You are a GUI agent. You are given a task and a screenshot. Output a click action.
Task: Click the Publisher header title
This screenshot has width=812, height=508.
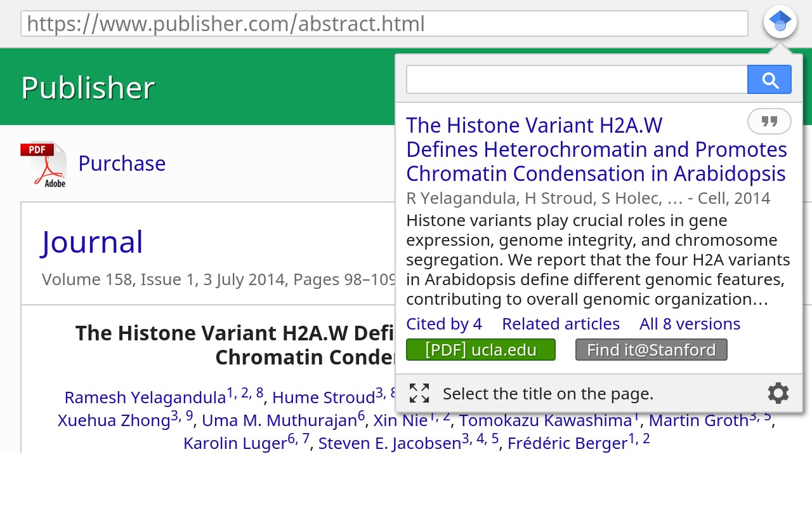pos(88,88)
